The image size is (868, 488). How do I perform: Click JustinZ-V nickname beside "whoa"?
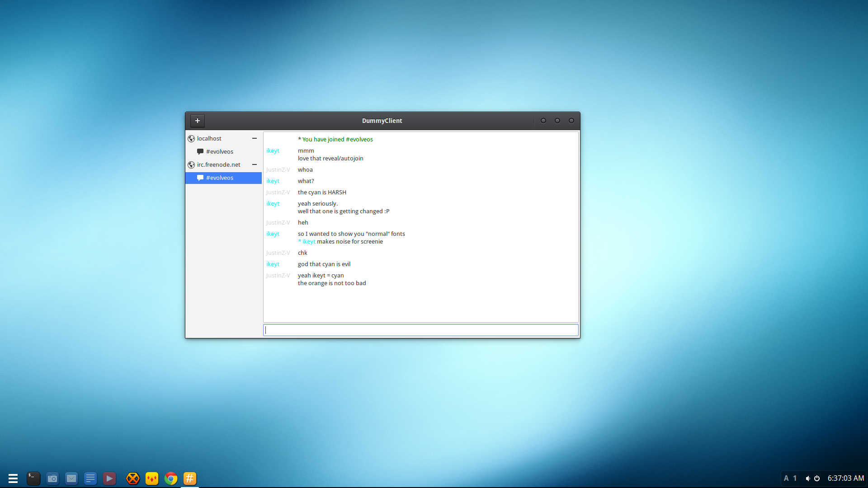pos(278,169)
